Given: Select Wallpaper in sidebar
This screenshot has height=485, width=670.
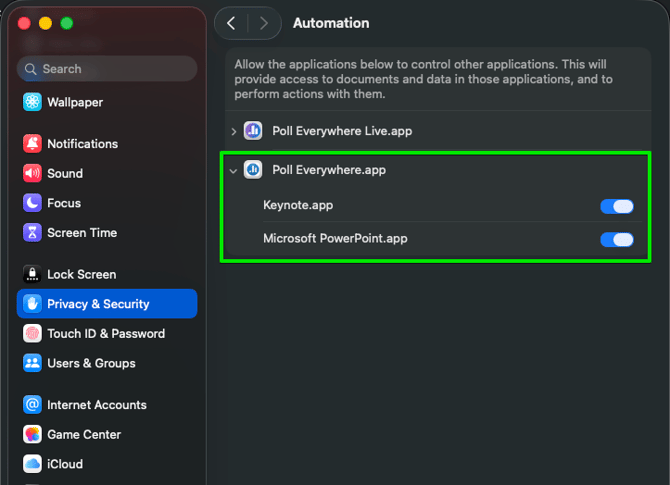Looking at the screenshot, I should (107, 102).
